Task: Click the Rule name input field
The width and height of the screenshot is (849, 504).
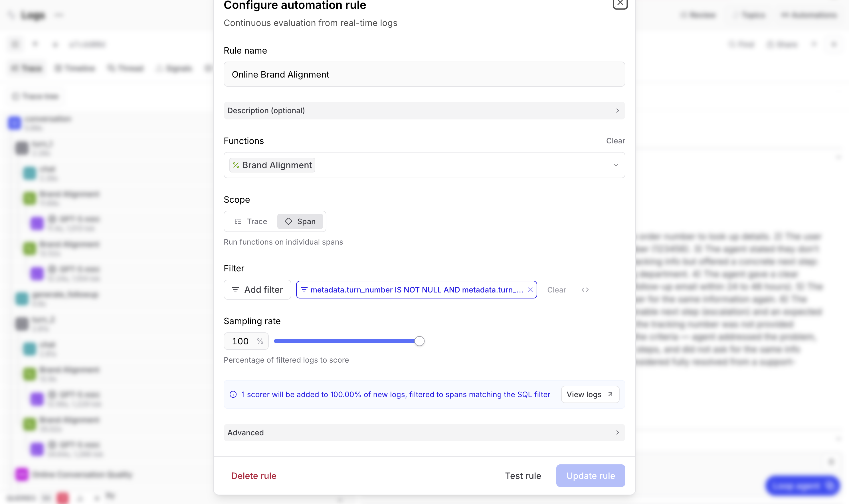Action: pyautogui.click(x=424, y=74)
